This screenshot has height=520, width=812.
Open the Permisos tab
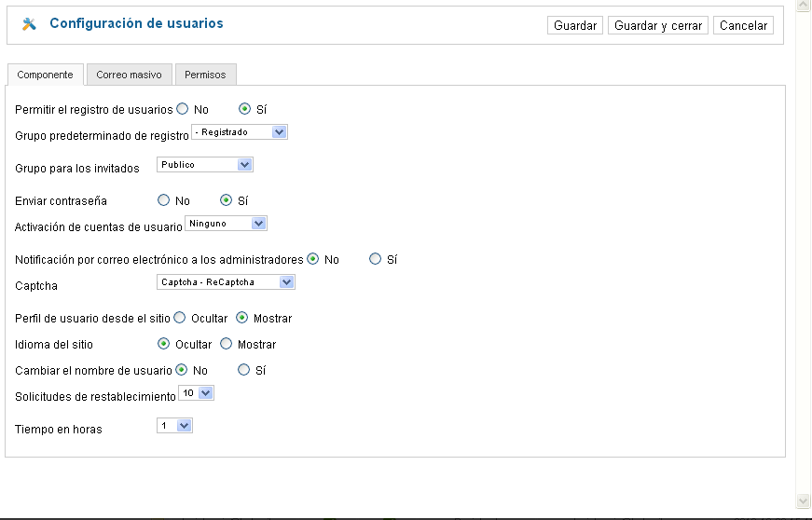pos(206,75)
